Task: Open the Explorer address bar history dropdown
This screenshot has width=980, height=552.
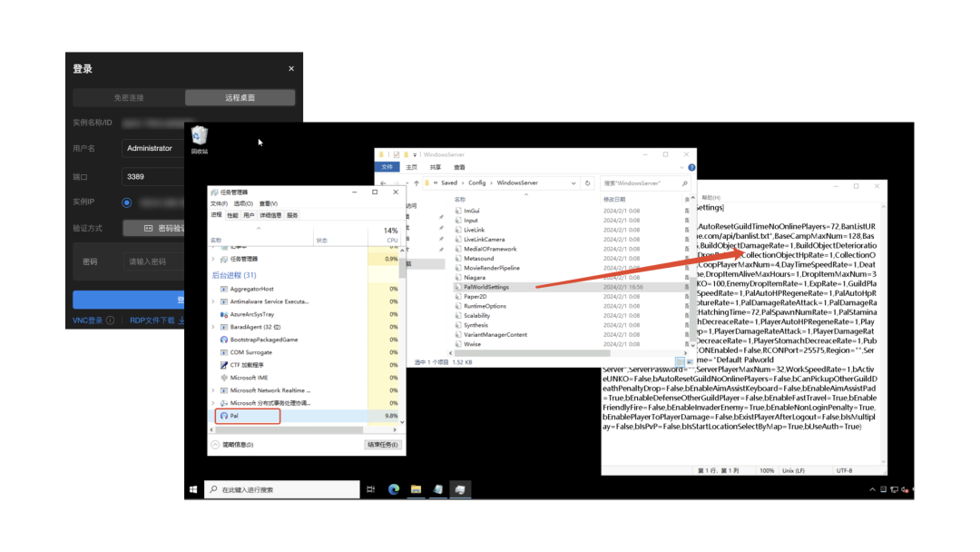Action: click(x=573, y=183)
